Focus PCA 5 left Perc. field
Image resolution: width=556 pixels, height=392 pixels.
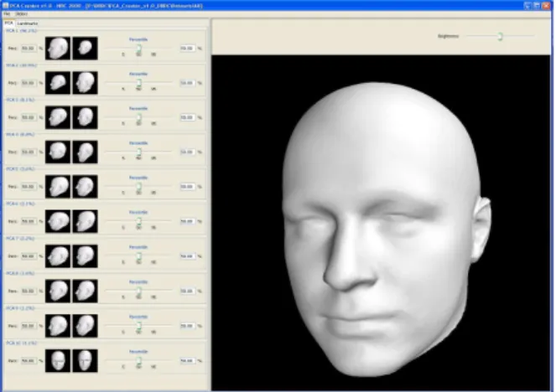[29, 186]
